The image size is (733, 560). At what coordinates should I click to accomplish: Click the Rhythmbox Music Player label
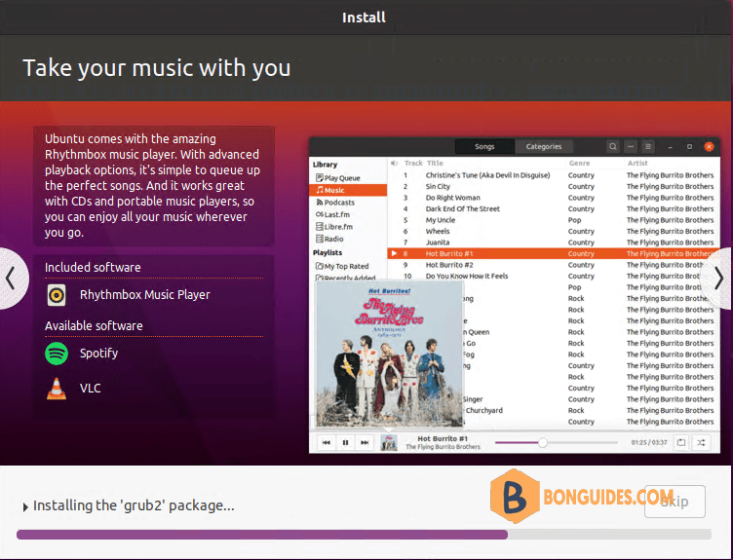[x=145, y=295]
